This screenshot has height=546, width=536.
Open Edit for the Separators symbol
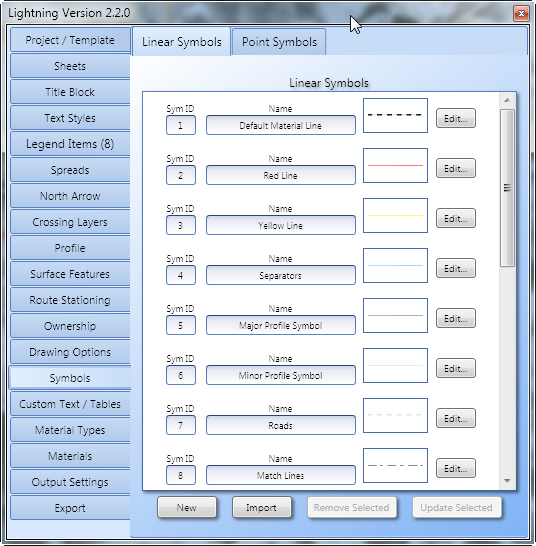[x=456, y=268]
